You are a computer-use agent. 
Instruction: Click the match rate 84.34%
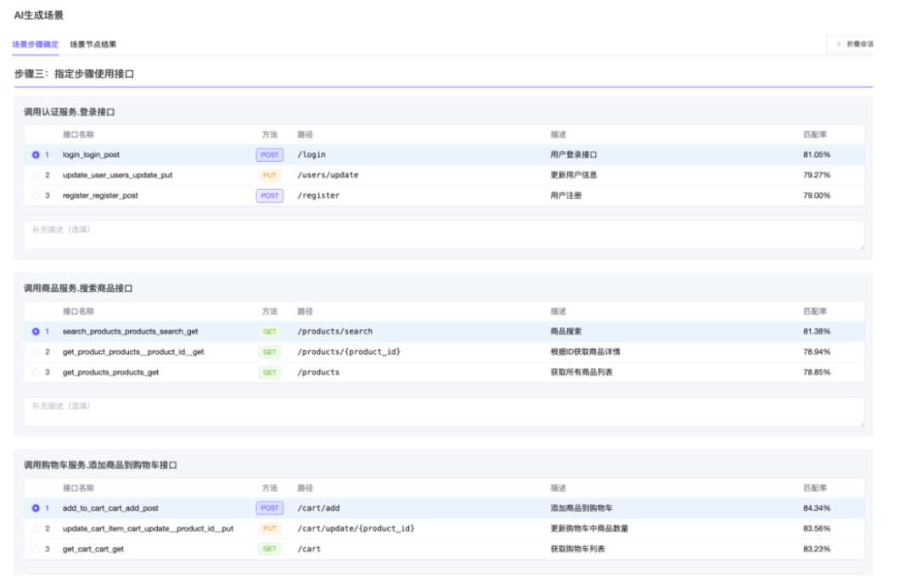click(817, 508)
